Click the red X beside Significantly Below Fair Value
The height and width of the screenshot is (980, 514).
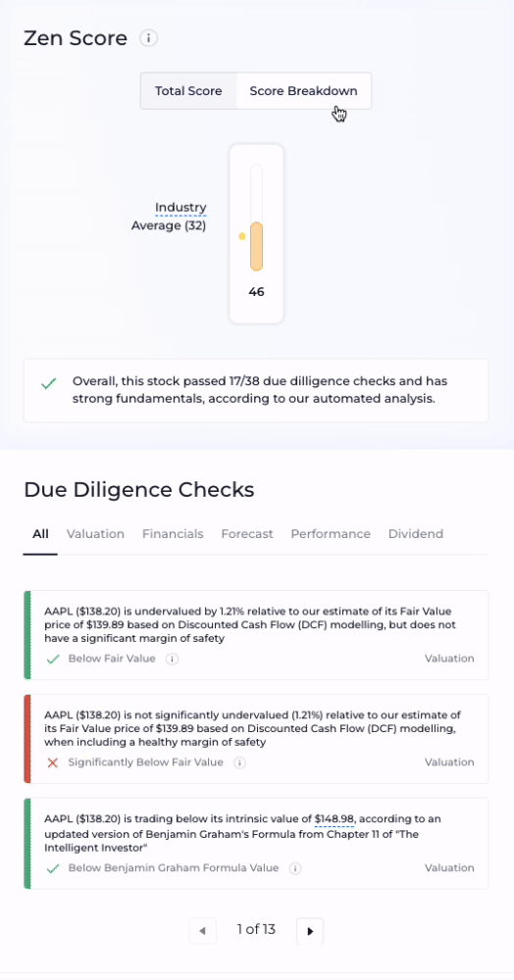click(53, 762)
